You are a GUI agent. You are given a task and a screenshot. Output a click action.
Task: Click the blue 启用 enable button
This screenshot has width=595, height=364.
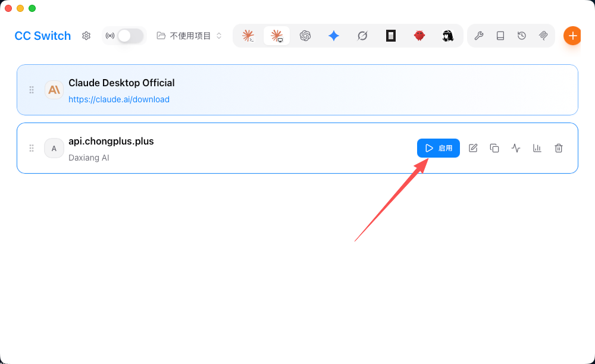tap(439, 148)
